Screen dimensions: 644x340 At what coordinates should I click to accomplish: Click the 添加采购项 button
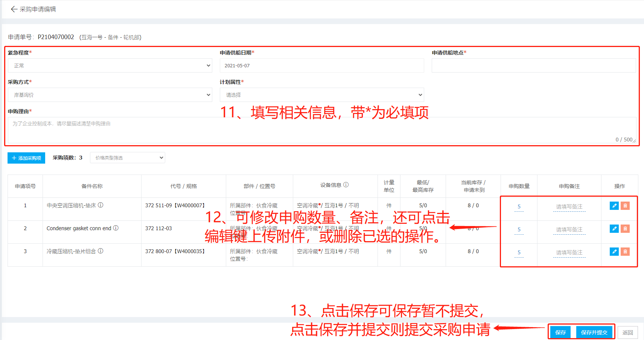26,158
